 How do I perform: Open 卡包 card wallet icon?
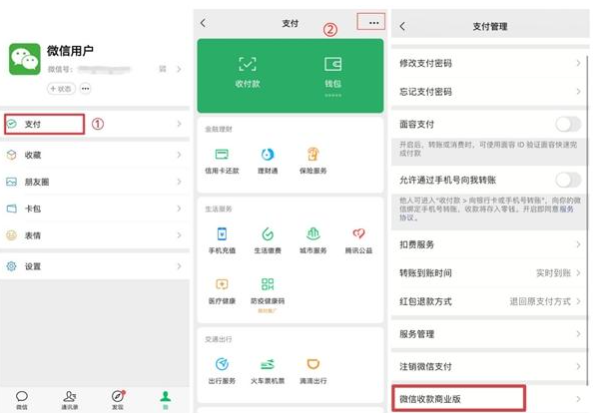[x=12, y=209]
